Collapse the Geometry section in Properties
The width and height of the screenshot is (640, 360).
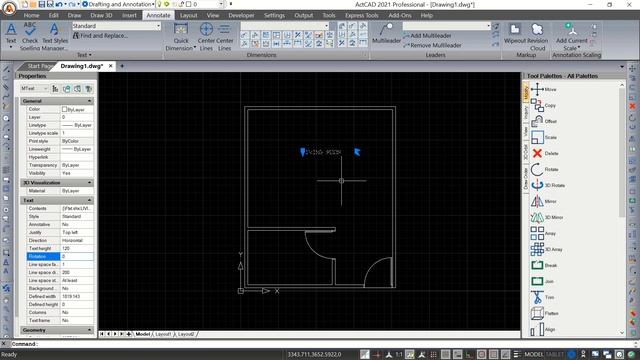89,330
